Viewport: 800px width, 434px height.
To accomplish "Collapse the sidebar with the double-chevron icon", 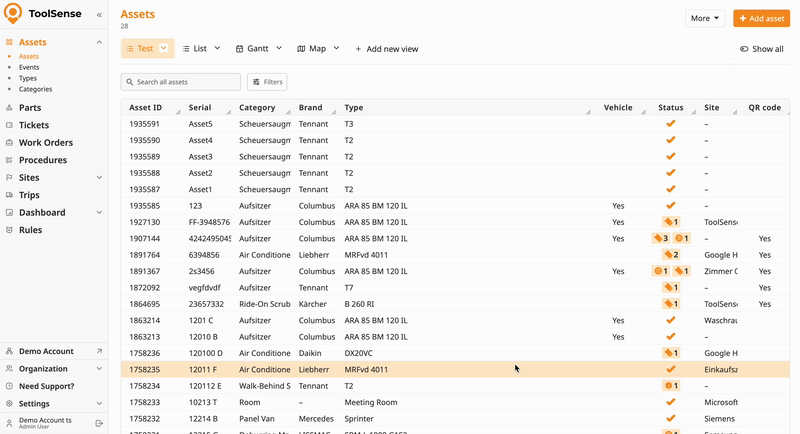I will pos(99,15).
